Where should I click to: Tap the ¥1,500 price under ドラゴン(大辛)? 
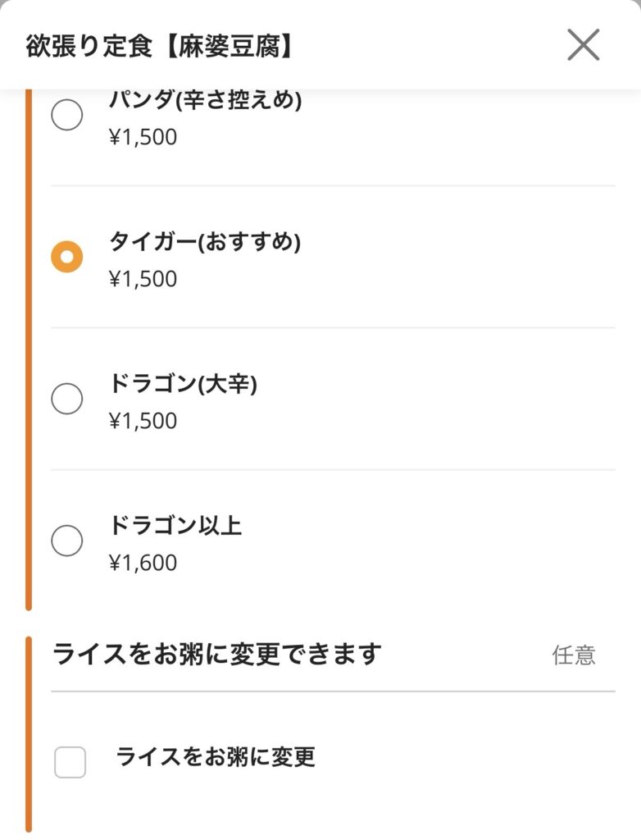pos(143,421)
